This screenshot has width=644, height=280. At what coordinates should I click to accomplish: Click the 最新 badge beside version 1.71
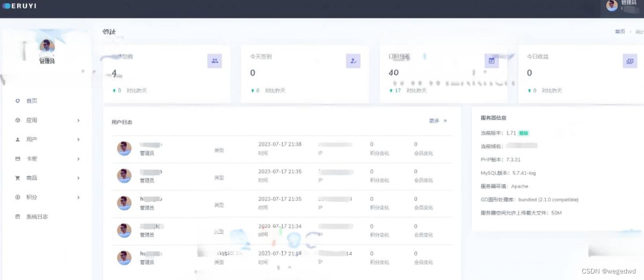tap(523, 132)
